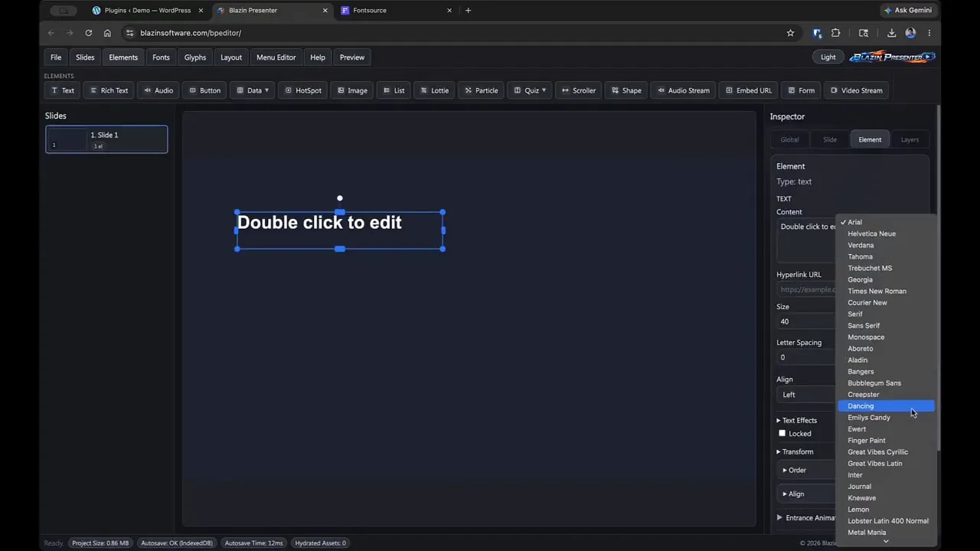Add a Particle element
Viewport: 980px width, 551px height.
tap(481, 90)
